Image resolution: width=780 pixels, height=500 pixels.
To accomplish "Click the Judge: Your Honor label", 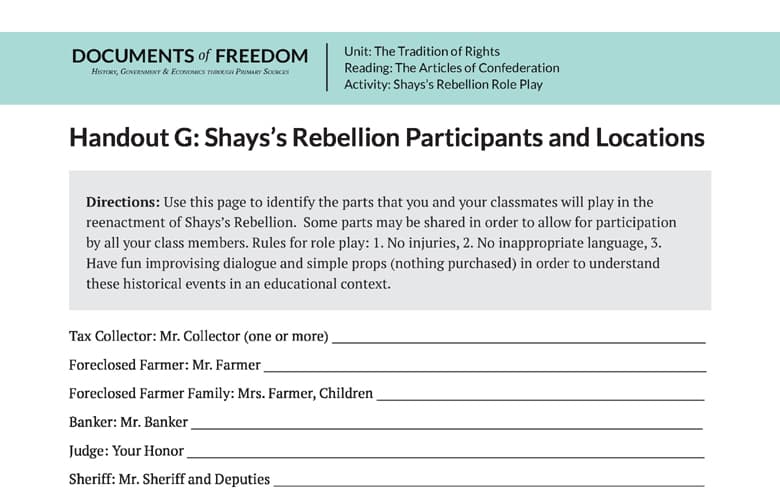I will click(126, 451).
